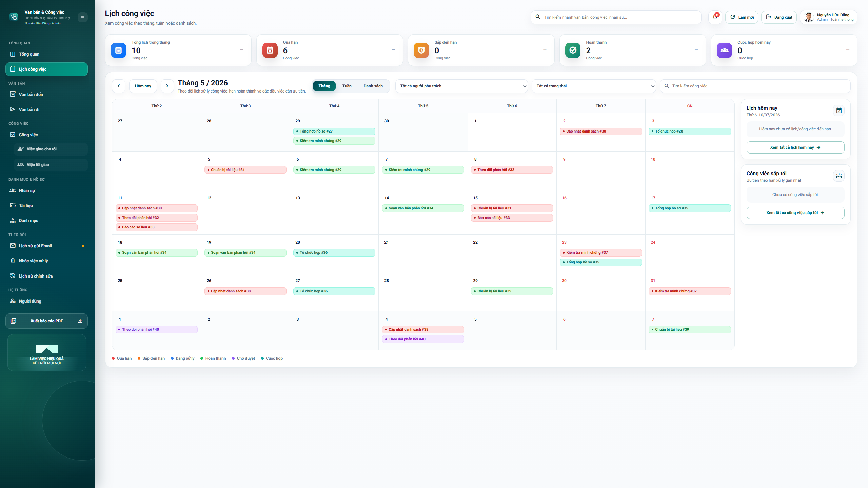Open Nhắc việc xử lý in sidebar
Image resolution: width=868 pixels, height=488 pixels.
46,261
